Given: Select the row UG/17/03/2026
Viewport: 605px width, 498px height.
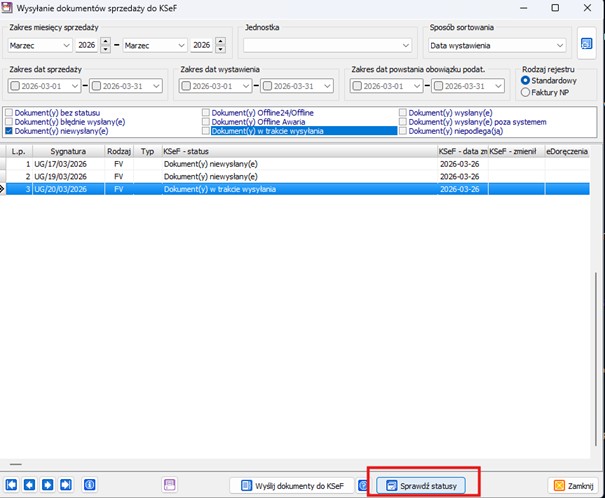Looking at the screenshot, I should pos(64,163).
